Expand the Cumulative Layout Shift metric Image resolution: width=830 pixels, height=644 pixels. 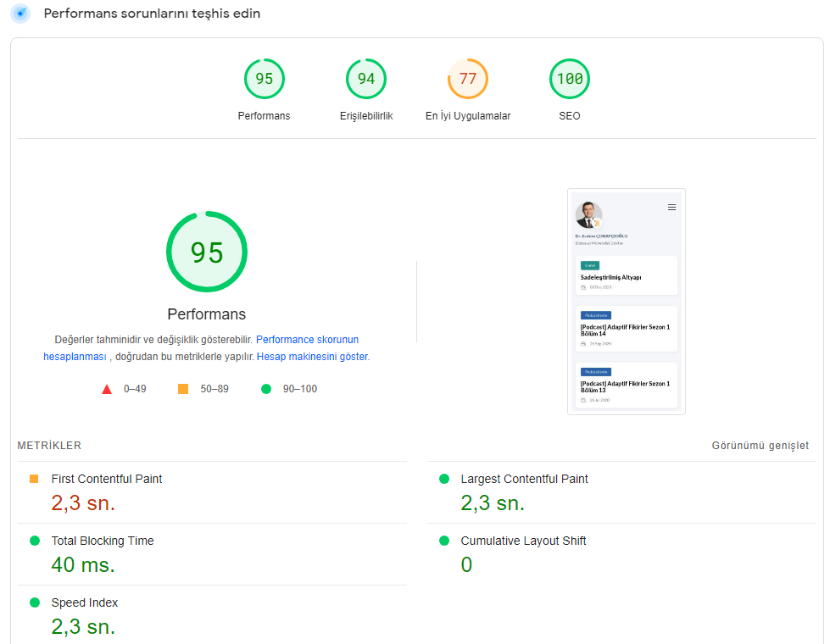point(522,541)
